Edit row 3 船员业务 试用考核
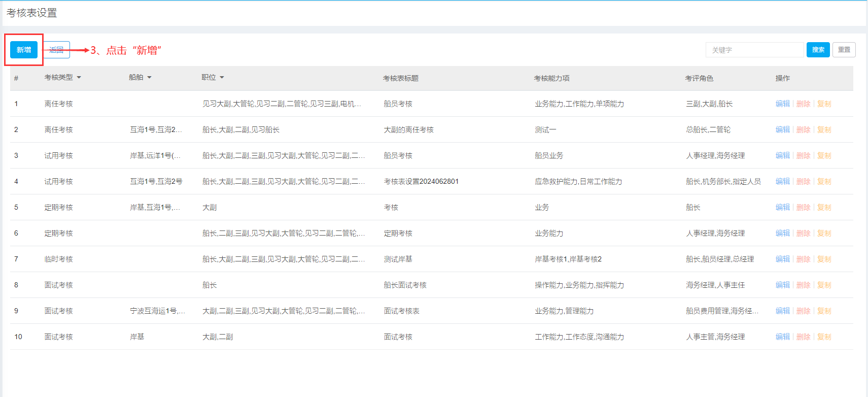This screenshot has height=397, width=868. 782,155
